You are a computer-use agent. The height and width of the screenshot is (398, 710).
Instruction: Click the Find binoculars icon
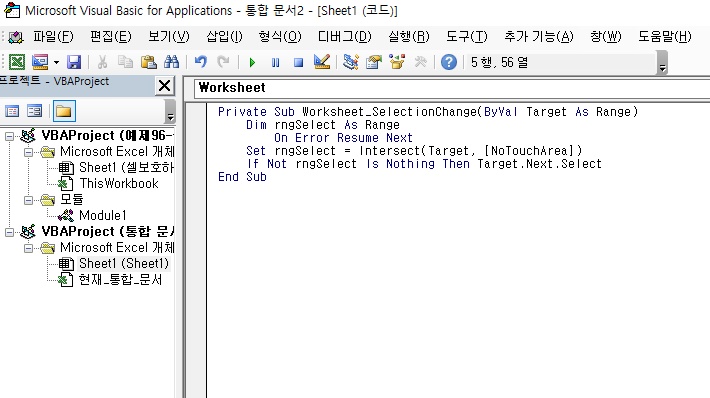pos(172,62)
